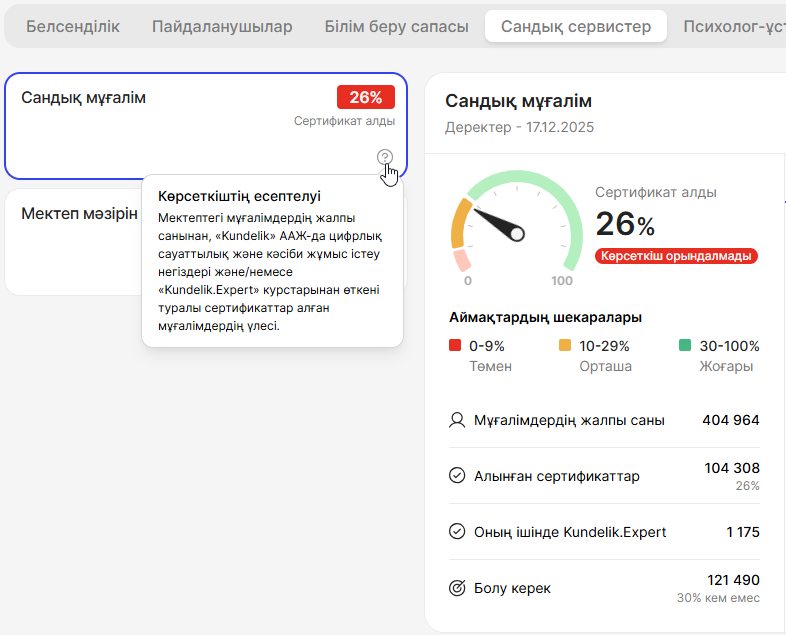Click the checkmark icon beside Kundelik.Expert row
The width and height of the screenshot is (786, 635).
point(457,531)
